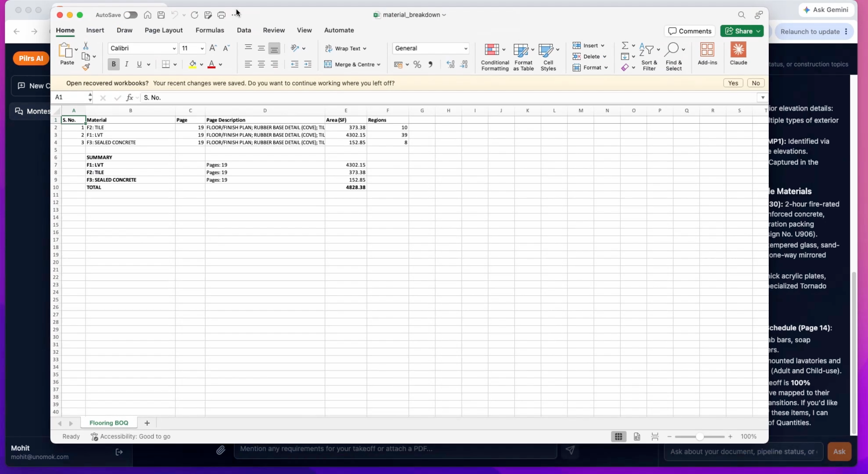The width and height of the screenshot is (868, 474).
Task: Click the Increase decimal icon
Action: tap(451, 65)
